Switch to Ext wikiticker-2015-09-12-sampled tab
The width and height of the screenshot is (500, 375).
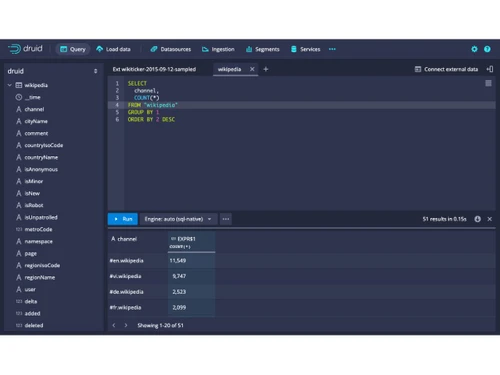coord(154,69)
